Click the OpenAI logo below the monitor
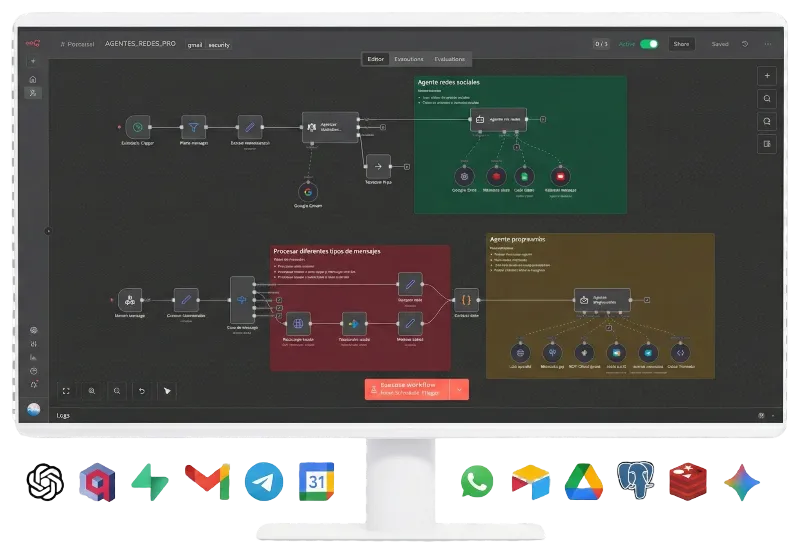This screenshot has width=796, height=556. pyautogui.click(x=45, y=482)
